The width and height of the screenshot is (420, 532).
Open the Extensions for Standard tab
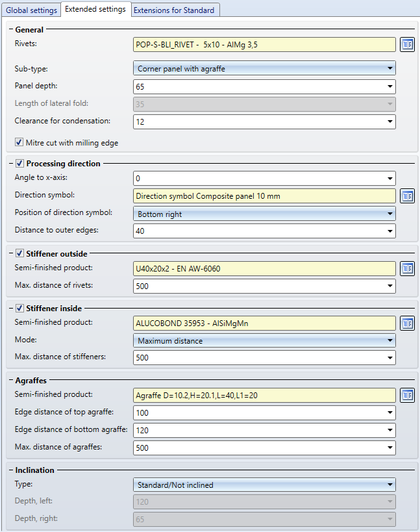(175, 10)
